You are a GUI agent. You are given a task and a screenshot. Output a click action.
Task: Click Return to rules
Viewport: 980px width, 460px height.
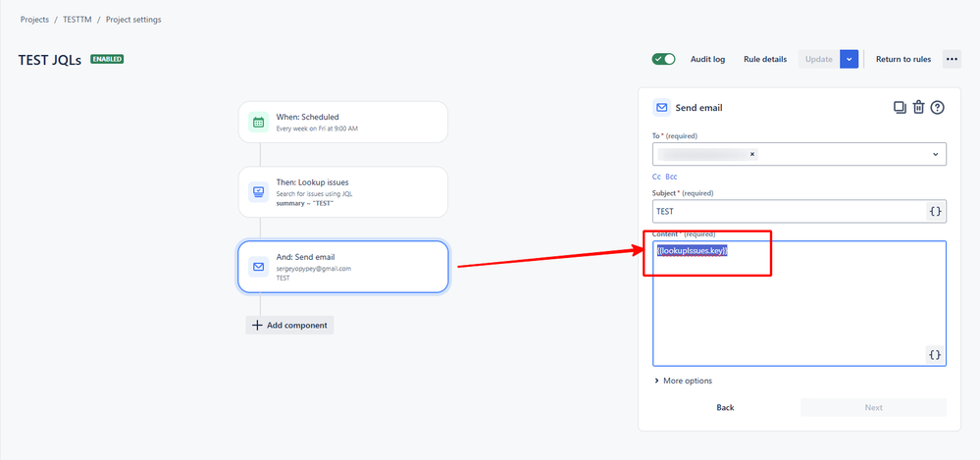pos(903,60)
